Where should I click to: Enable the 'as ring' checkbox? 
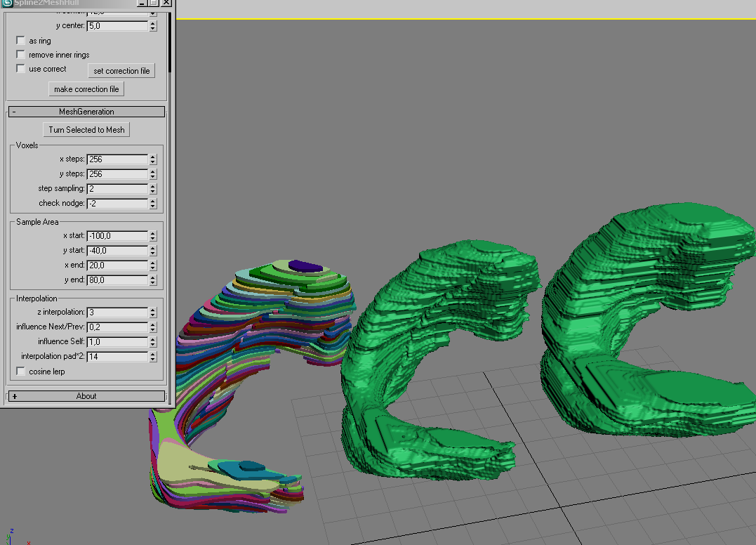pos(21,41)
